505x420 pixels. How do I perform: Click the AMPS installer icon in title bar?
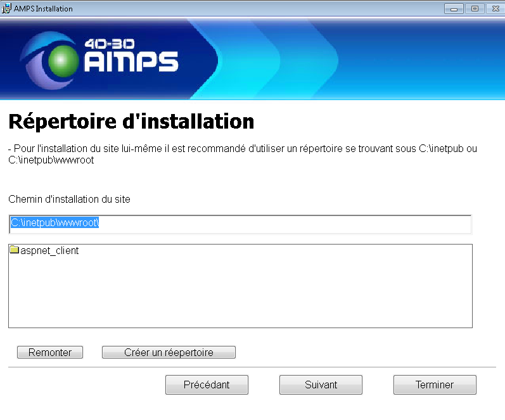[8, 9]
